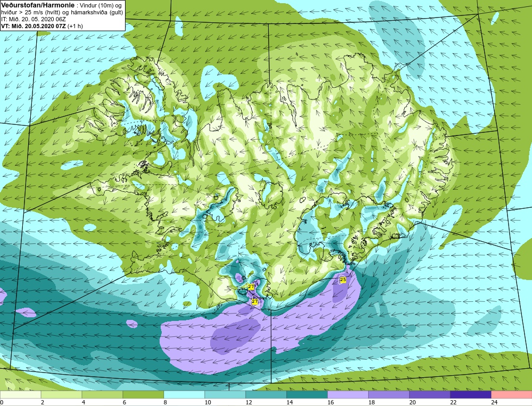Click the 6–8 m/s green legend swatch

(143, 395)
